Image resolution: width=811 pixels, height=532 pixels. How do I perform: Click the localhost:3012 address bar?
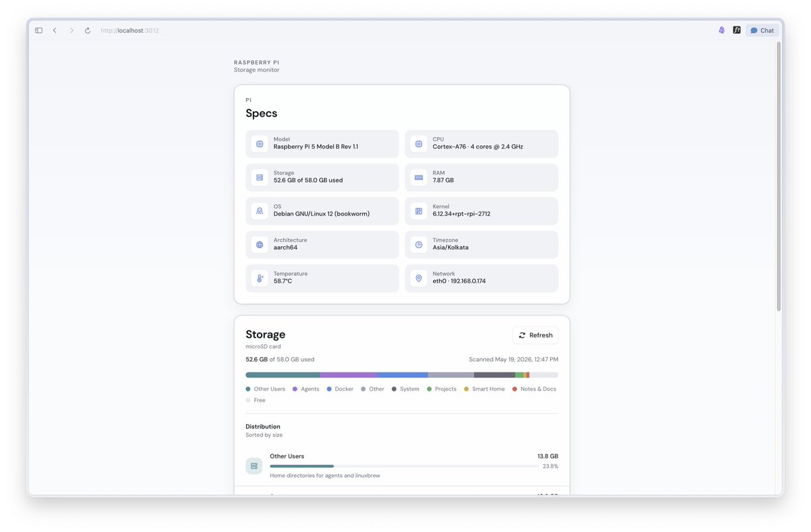(130, 30)
